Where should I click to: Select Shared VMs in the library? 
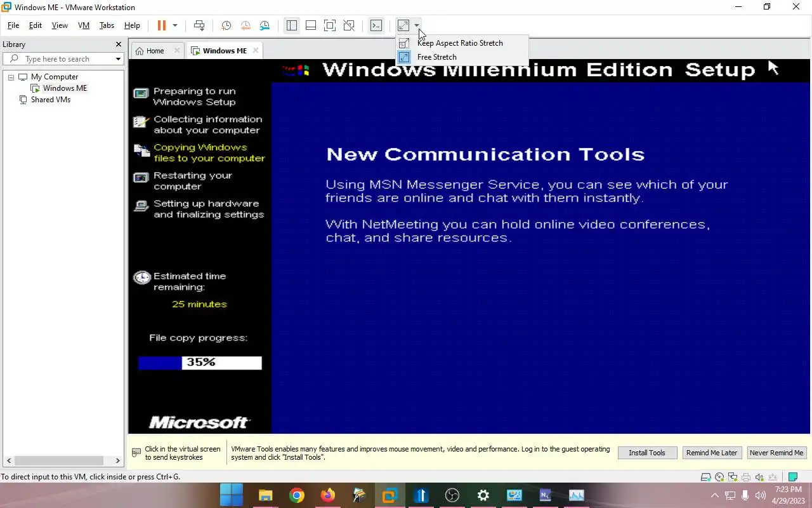click(x=50, y=100)
